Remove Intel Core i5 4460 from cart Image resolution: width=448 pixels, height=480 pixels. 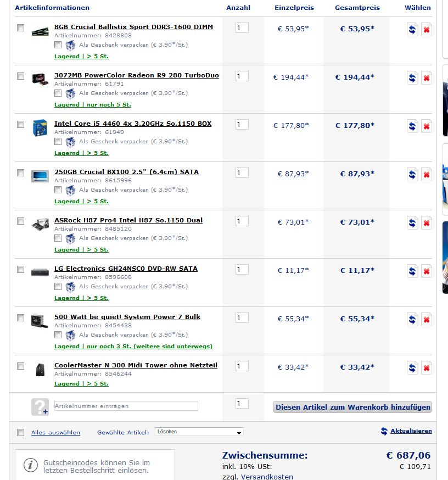click(x=426, y=126)
